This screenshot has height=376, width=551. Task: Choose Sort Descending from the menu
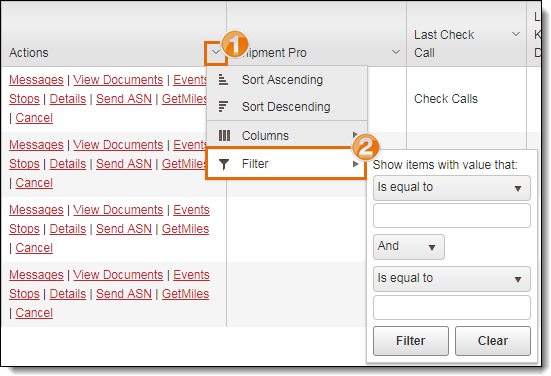(287, 107)
